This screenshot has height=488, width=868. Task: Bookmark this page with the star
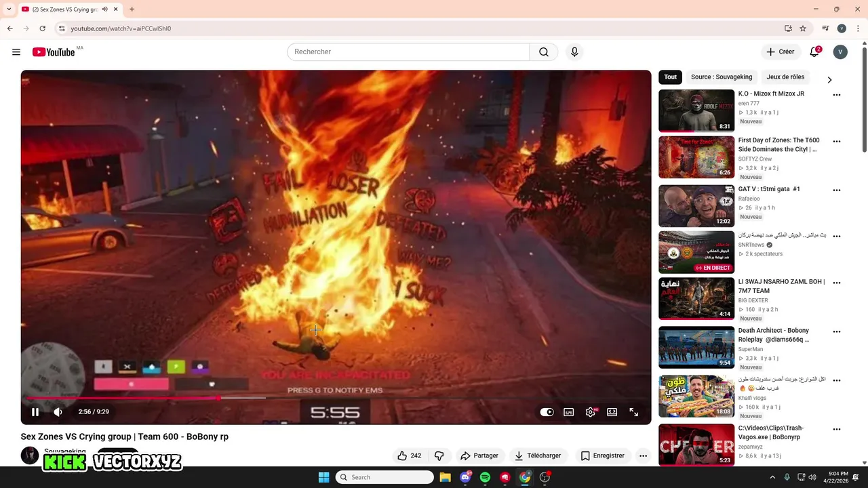point(803,28)
